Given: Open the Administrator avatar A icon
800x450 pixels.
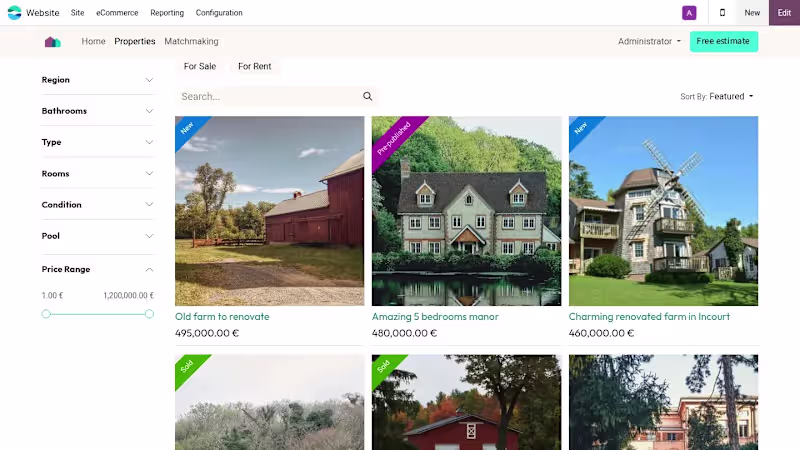Looking at the screenshot, I should coord(689,13).
